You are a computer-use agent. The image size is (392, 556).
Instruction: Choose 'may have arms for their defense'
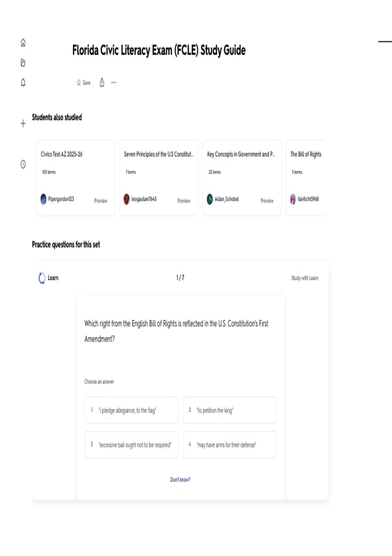[230, 445]
